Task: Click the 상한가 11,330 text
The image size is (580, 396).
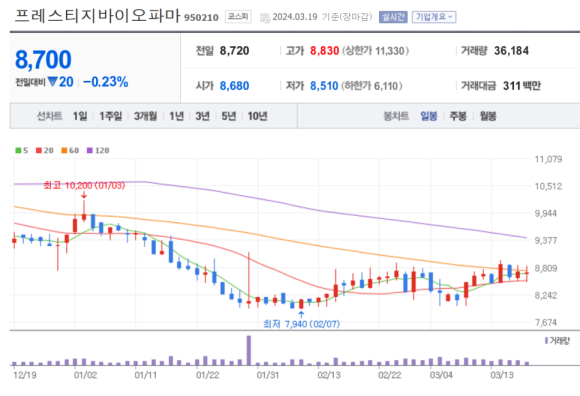Action: (375, 51)
